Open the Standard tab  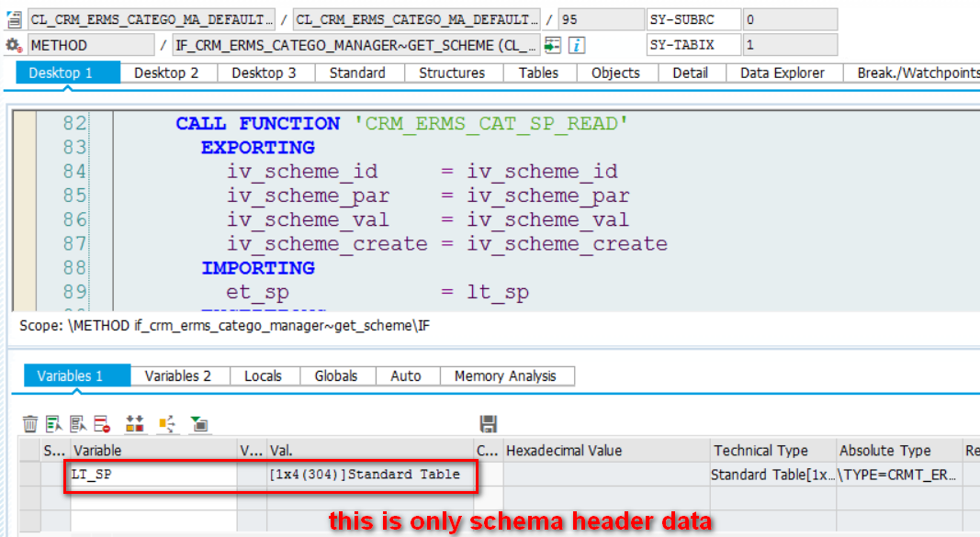click(x=357, y=73)
